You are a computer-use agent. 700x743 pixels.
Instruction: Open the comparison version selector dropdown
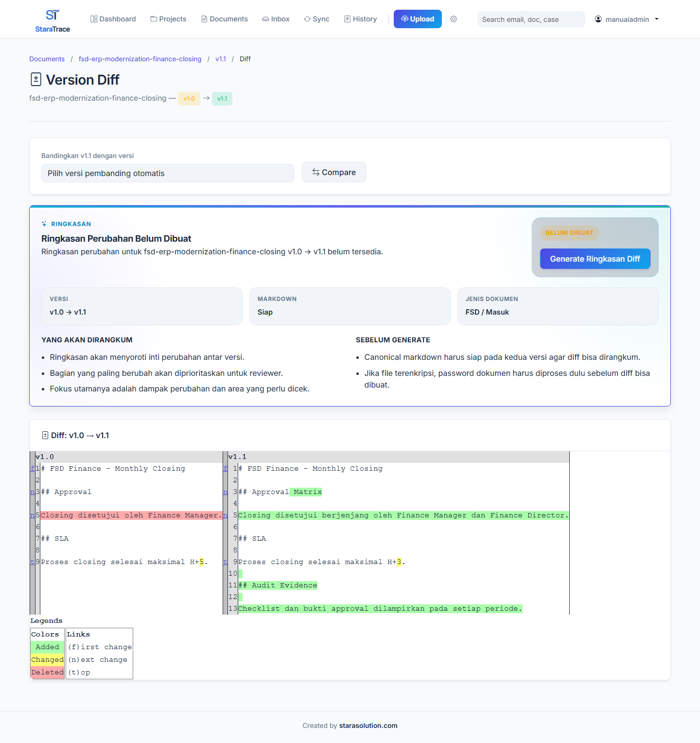[168, 173]
